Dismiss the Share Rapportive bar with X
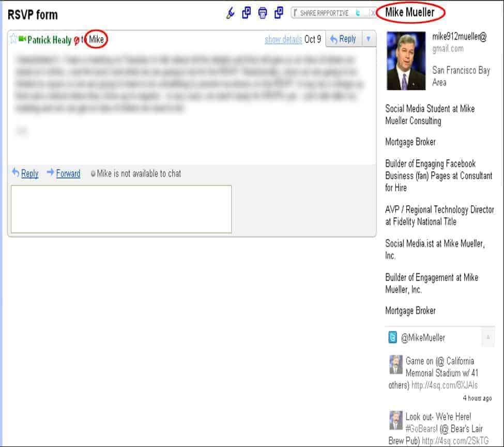504x447 pixels. [373, 13]
